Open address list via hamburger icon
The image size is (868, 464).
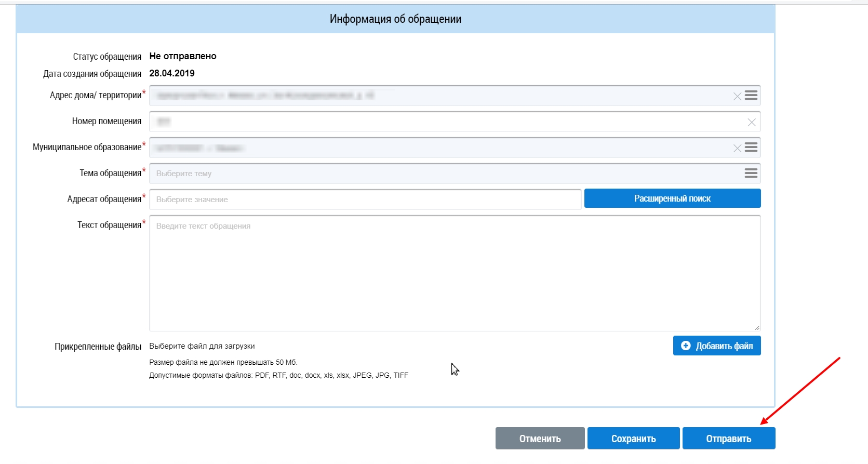point(751,95)
